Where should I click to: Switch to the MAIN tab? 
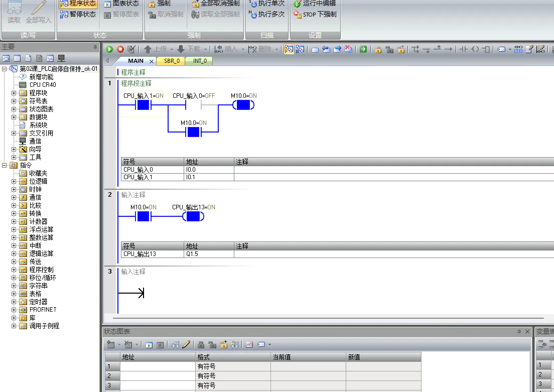[x=135, y=61]
